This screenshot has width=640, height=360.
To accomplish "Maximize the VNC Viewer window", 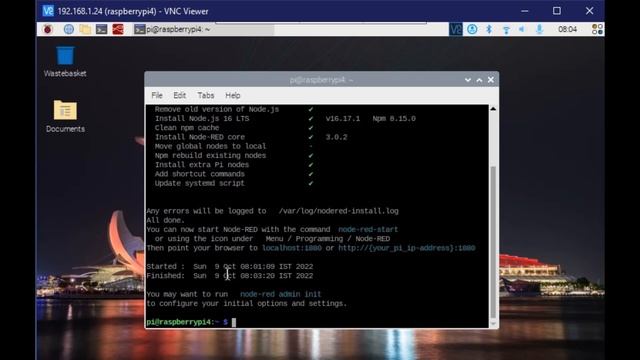I will tap(557, 11).
